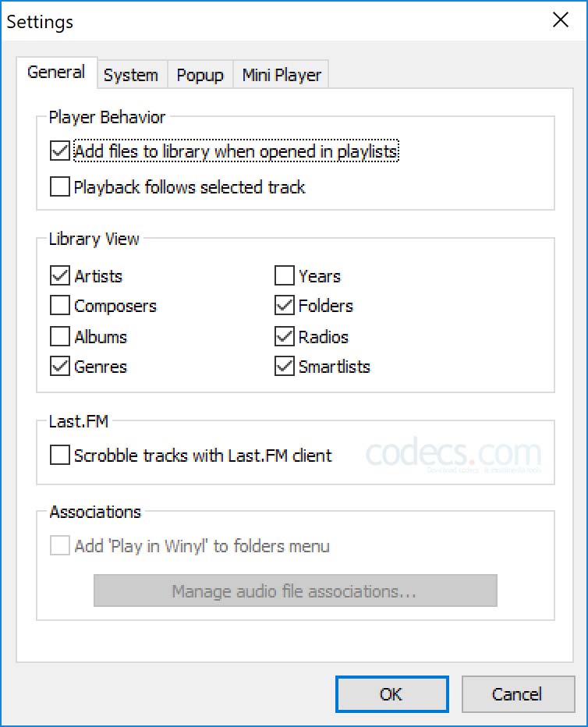
Task: Open the Mini Player tab
Action: (x=282, y=76)
